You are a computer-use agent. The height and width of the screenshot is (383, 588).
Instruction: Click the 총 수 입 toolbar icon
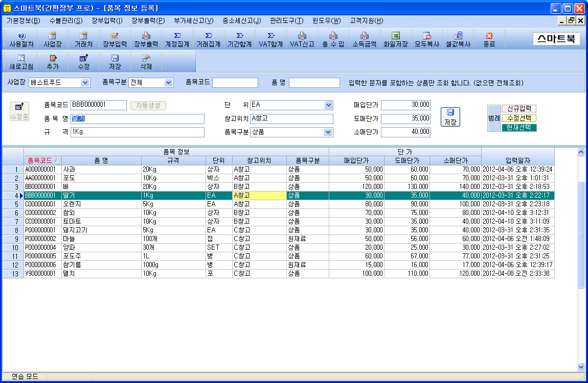pyautogui.click(x=333, y=39)
